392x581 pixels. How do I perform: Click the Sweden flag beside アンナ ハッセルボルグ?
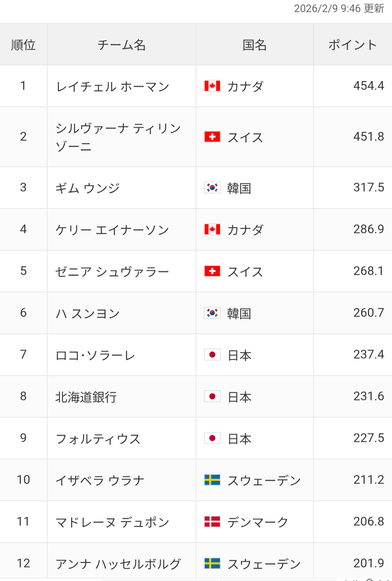[212, 564]
